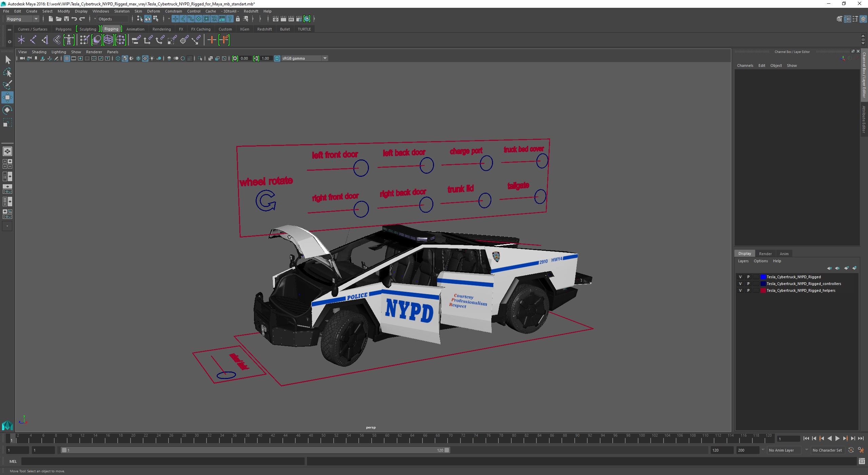Click the IPR render icon
868x475 pixels.
click(x=291, y=19)
